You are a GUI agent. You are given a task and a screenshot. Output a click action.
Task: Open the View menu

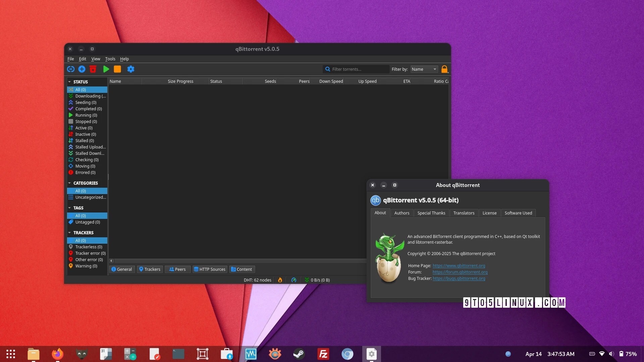click(96, 59)
